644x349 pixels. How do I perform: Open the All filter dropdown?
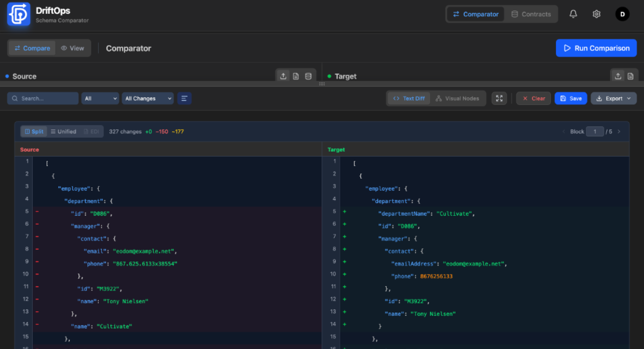[x=100, y=98]
